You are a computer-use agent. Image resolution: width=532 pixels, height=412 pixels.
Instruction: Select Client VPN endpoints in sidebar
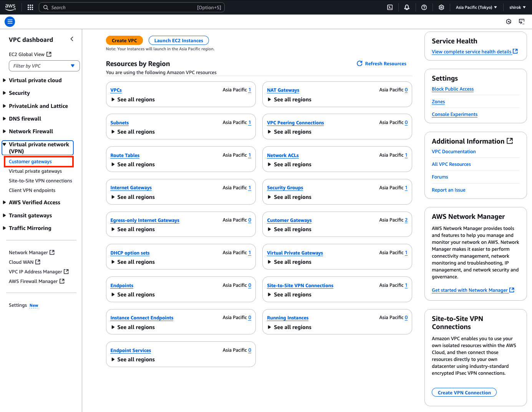pyautogui.click(x=32, y=190)
